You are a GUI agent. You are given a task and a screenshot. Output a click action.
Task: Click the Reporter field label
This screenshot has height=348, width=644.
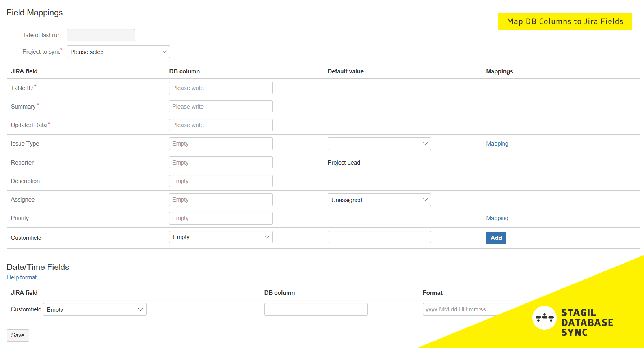[22, 163]
